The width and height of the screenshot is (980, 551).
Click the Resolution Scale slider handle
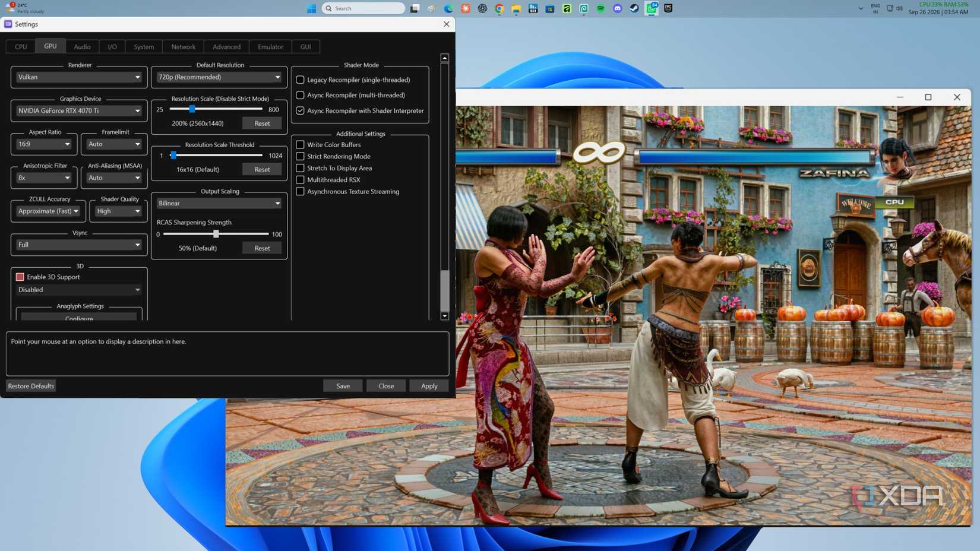tap(192, 109)
